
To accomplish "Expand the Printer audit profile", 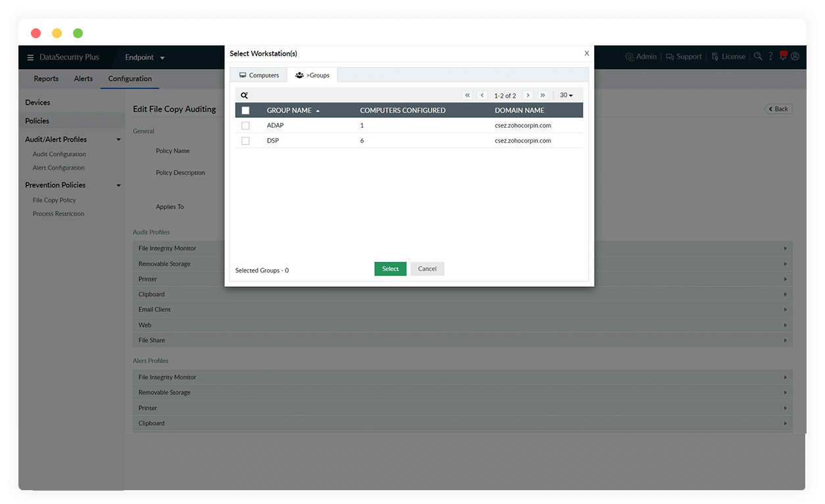I will (x=463, y=279).
